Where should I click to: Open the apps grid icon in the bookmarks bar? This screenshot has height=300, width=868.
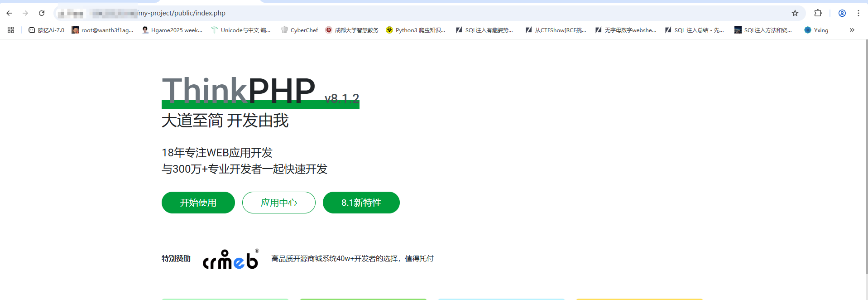(x=11, y=30)
